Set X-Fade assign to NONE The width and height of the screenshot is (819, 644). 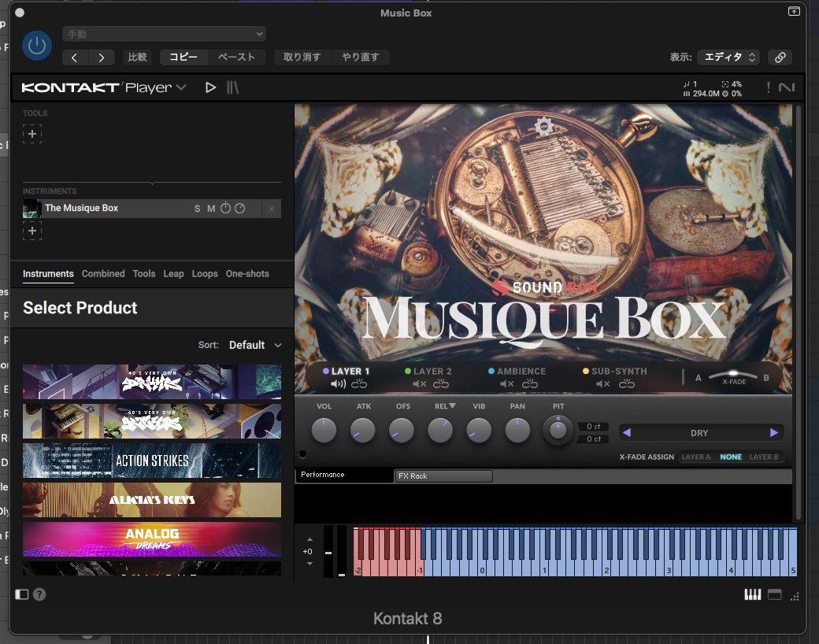tap(731, 457)
